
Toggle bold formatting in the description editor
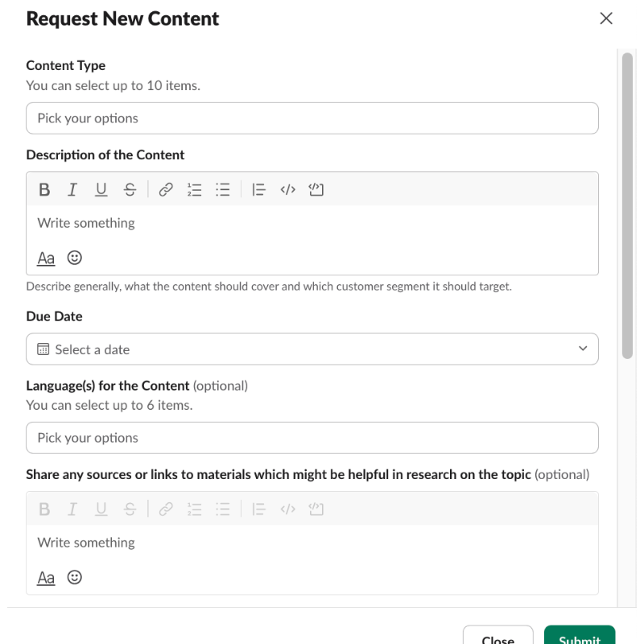tap(44, 190)
